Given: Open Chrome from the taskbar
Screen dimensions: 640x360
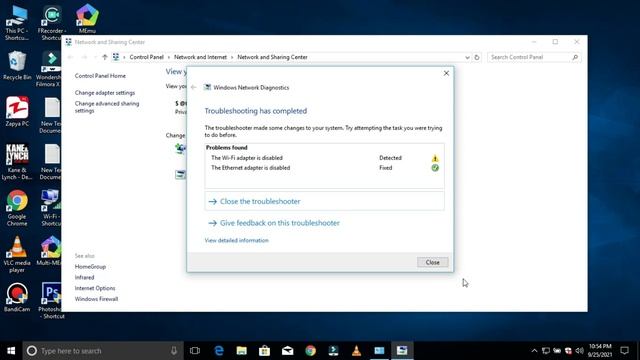Looking at the screenshot, I should tap(310, 351).
